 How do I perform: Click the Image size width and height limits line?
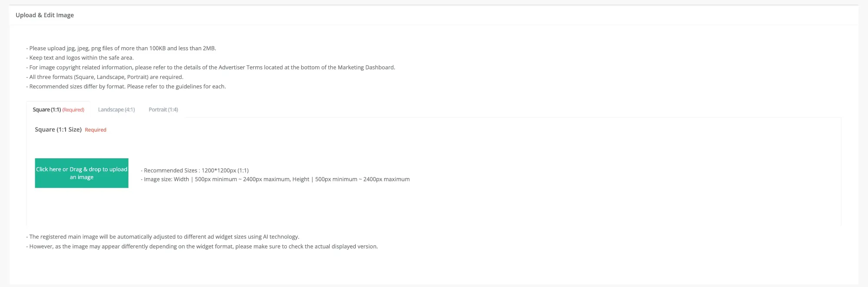click(x=276, y=179)
